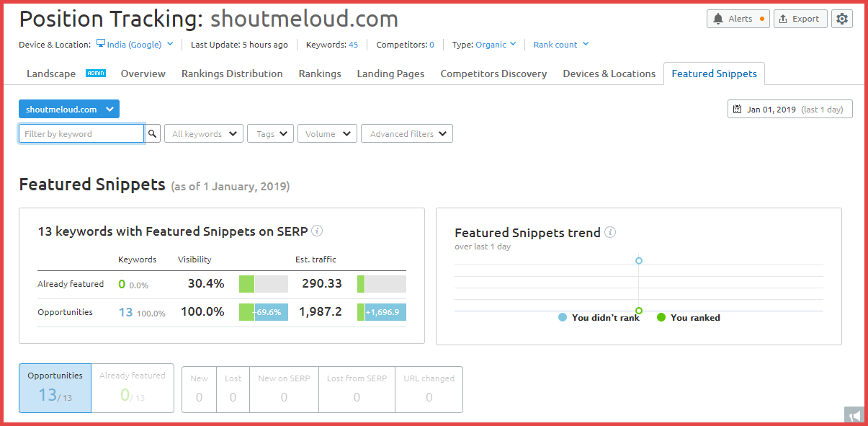
Task: Click the blue You didn't rank data point
Action: click(639, 260)
